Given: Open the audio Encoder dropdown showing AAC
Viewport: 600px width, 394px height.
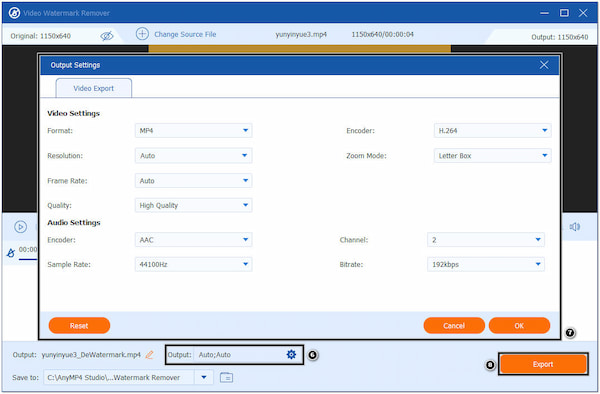Looking at the screenshot, I should [194, 240].
